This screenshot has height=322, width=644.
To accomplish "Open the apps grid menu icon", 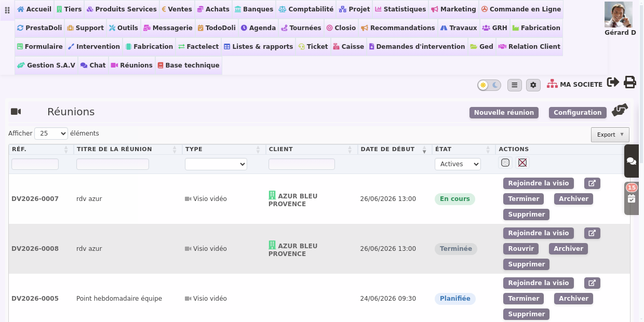I will pyautogui.click(x=7, y=10).
